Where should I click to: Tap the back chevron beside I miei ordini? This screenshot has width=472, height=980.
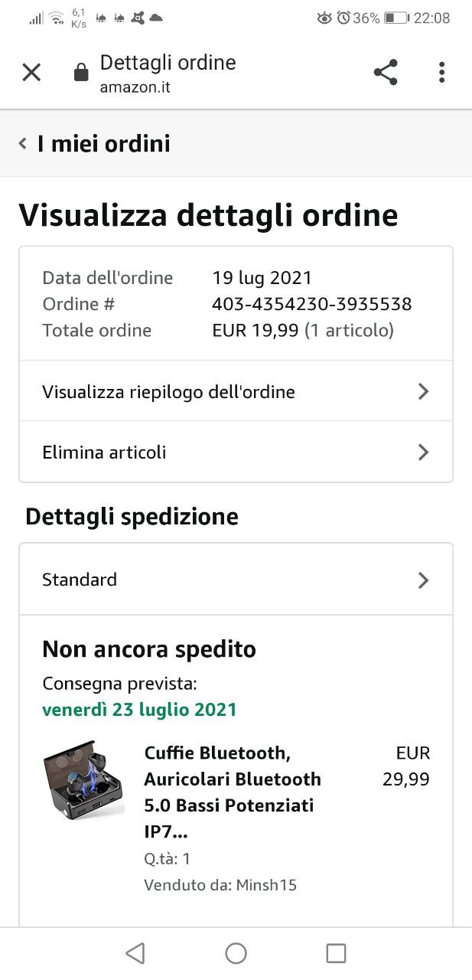(x=23, y=143)
